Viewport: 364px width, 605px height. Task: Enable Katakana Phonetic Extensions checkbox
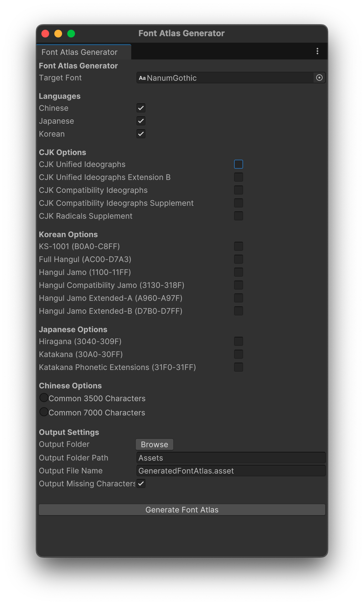239,367
